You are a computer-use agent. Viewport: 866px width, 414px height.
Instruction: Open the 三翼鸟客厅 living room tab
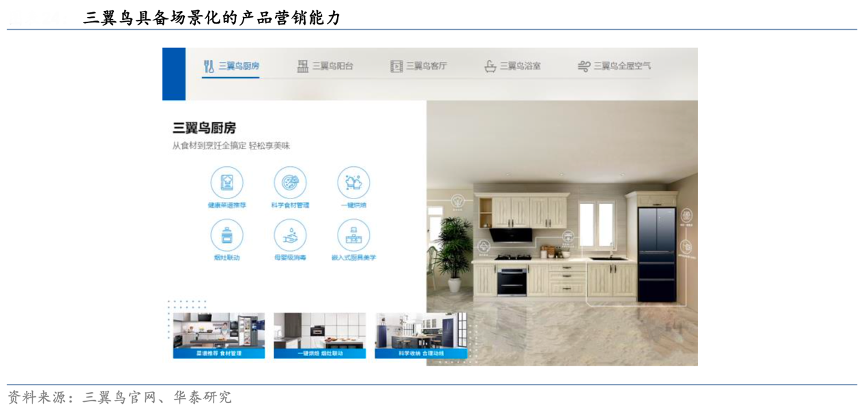tap(419, 66)
